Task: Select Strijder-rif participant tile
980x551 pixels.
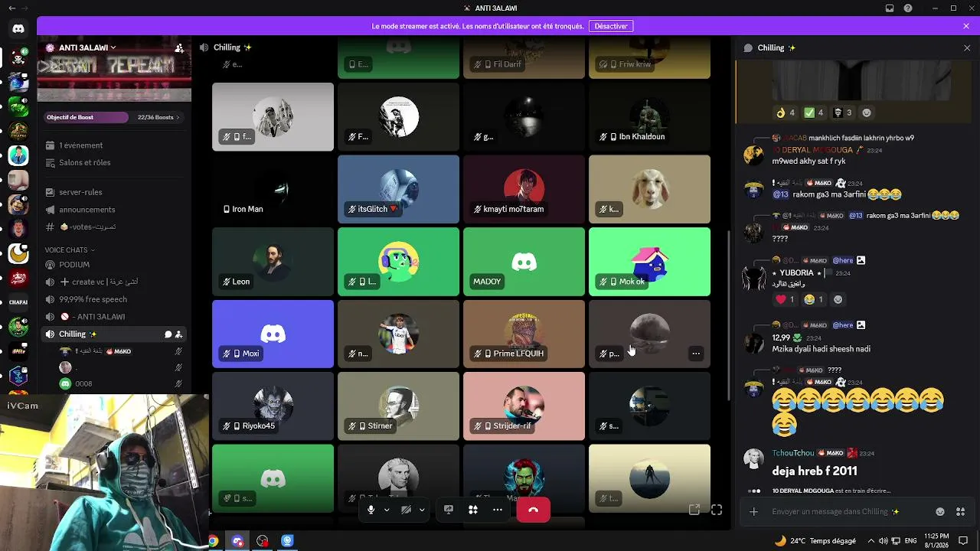Action: (x=524, y=406)
